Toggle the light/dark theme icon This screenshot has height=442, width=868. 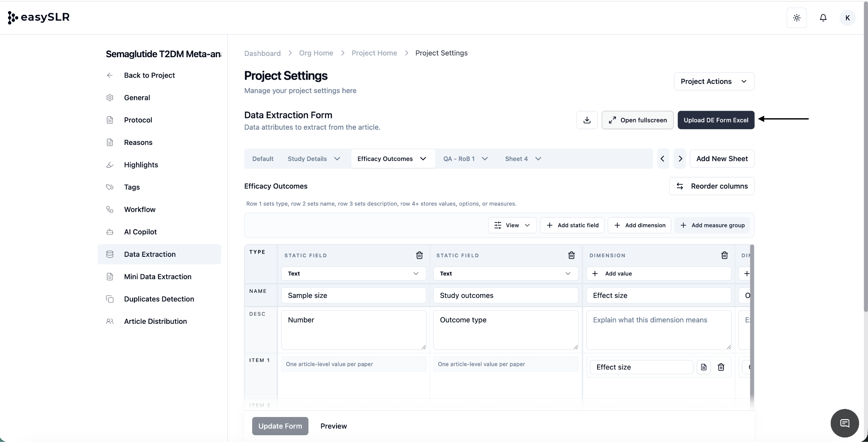796,18
